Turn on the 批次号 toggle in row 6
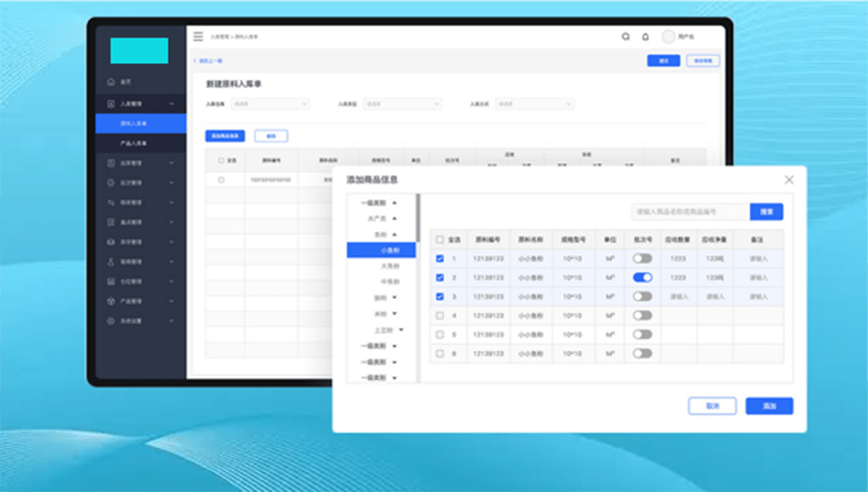Viewport: 868px width, 492px height. coord(642,353)
